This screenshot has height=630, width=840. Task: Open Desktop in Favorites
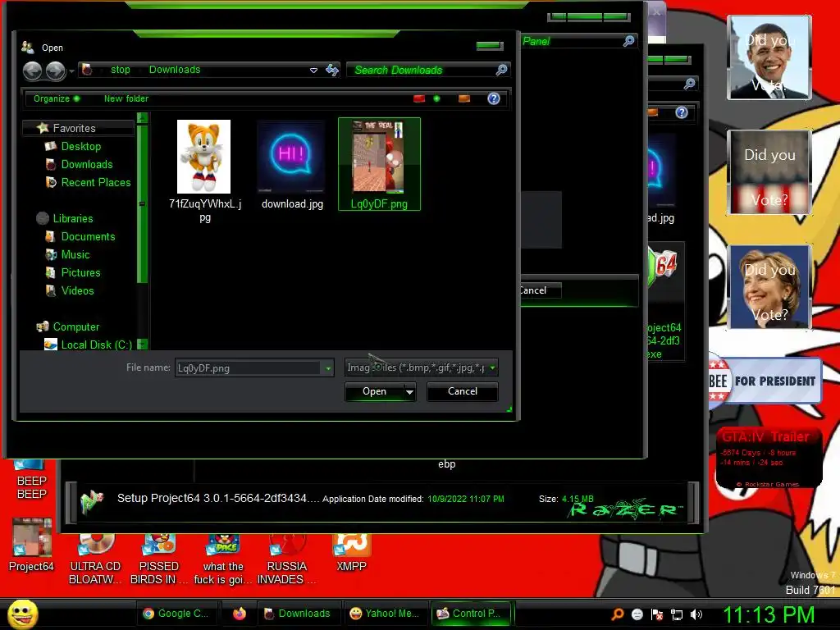[x=81, y=146]
